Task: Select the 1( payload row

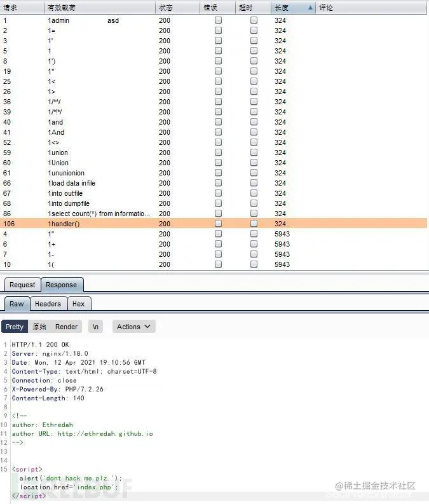Action: tap(214, 264)
